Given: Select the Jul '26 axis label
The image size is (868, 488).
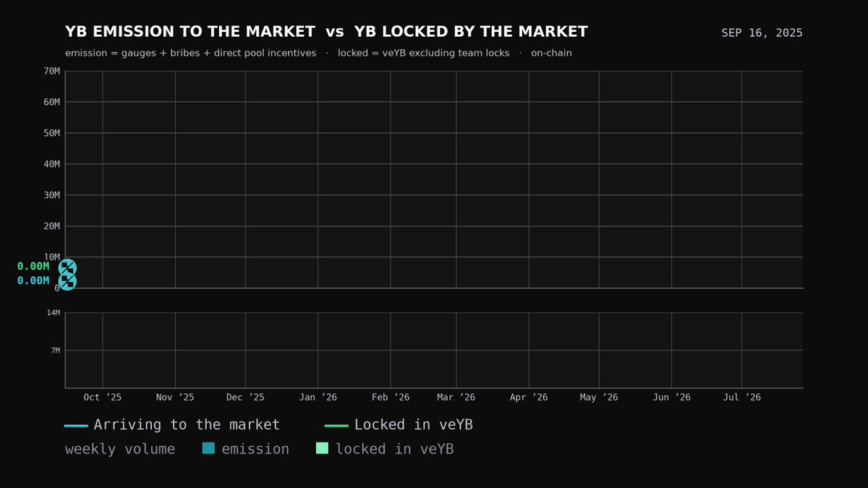Looking at the screenshot, I should point(742,398).
